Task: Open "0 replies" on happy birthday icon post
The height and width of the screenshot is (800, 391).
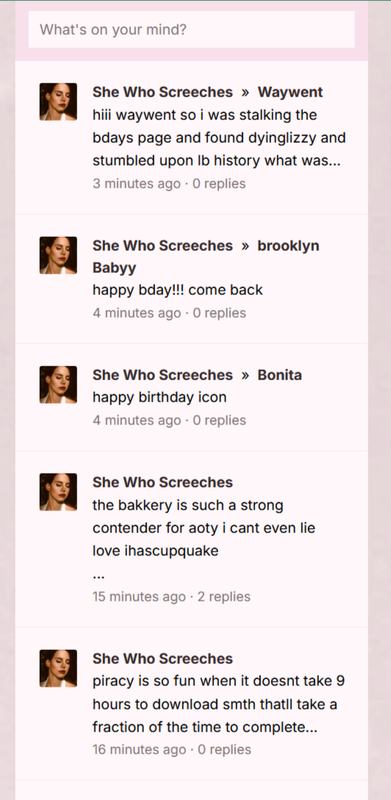Action: coord(219,420)
